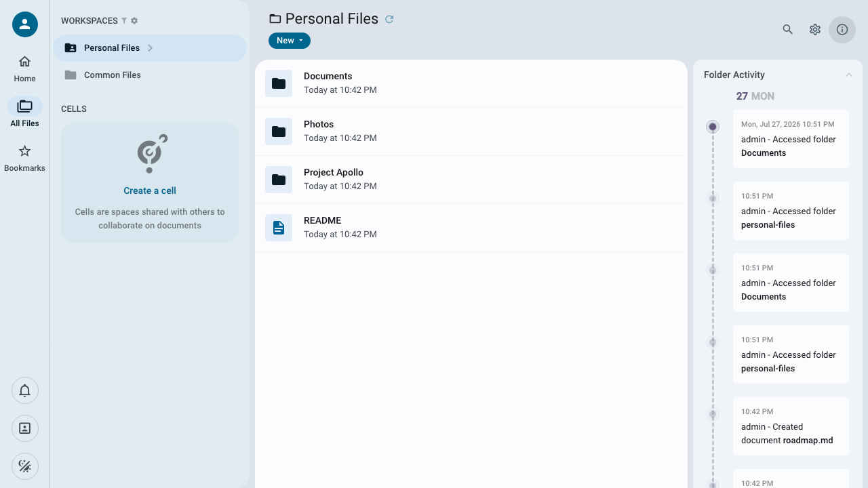
Task: Click the Photos folder icon
Action: coord(279,131)
